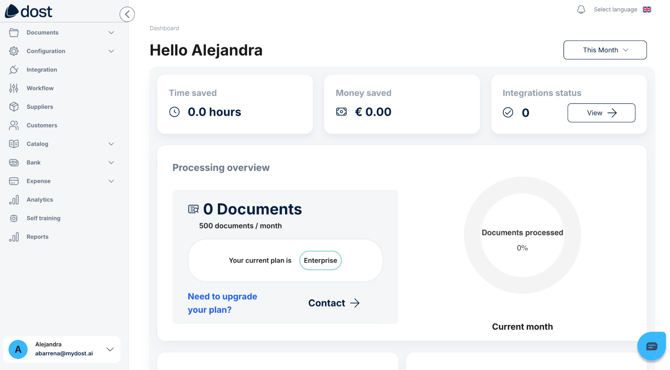
Task: Select Self training in sidebar
Action: [x=43, y=218]
